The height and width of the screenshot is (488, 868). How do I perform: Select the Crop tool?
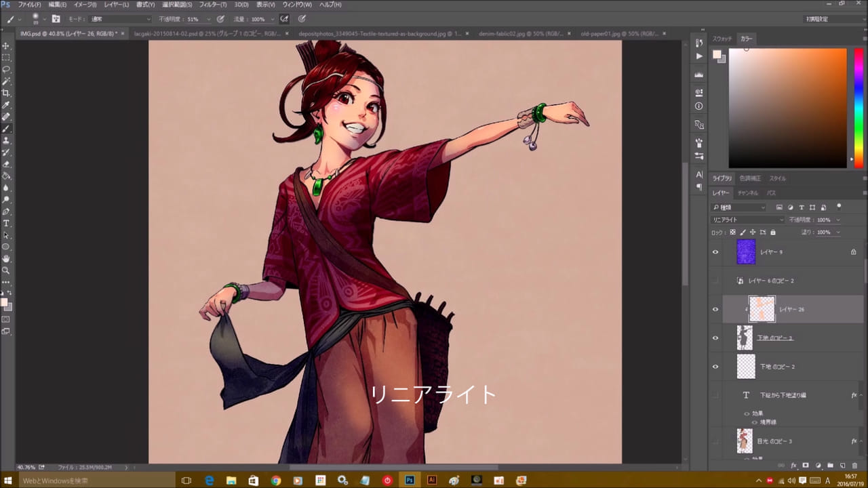[6, 93]
